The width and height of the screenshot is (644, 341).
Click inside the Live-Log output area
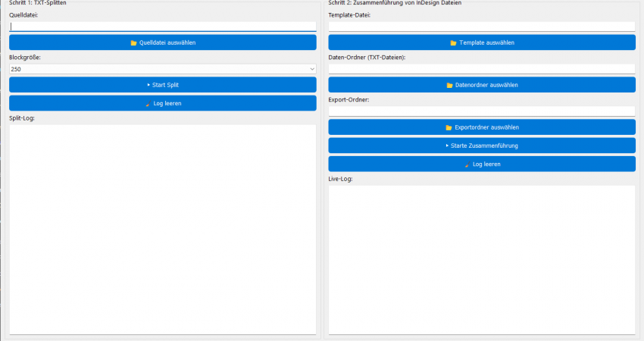click(481, 258)
